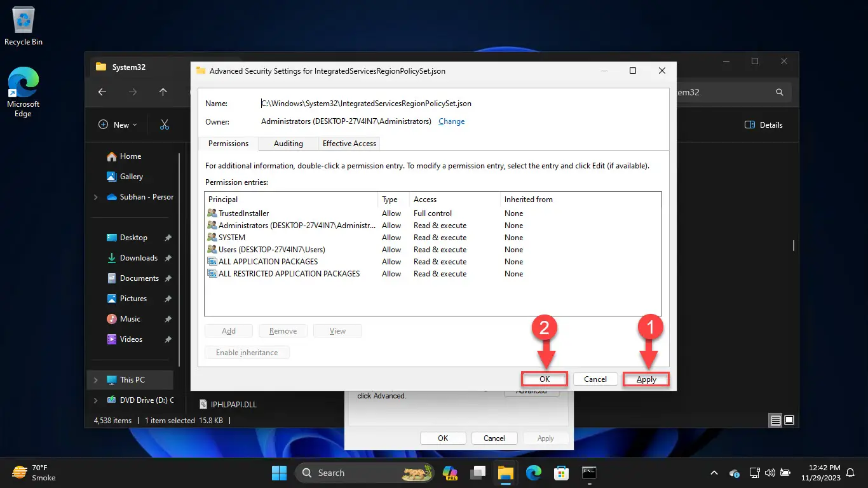Select the ALL APPLICATION PACKAGES entry
The image size is (868, 488).
tap(433, 262)
